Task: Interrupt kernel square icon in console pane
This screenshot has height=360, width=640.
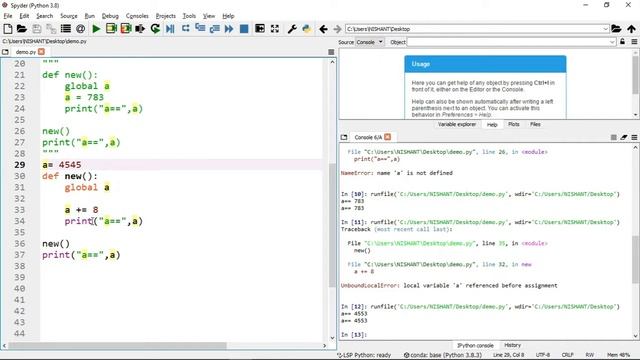Action: (x=613, y=138)
